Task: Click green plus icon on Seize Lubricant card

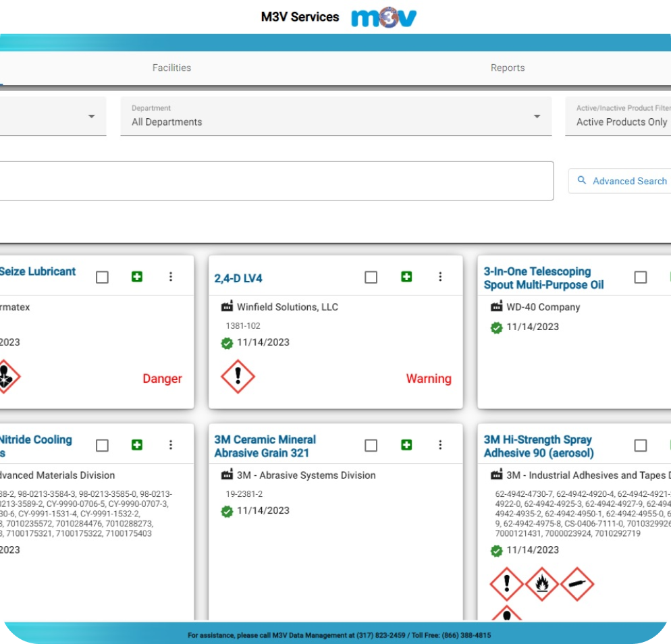Action: (x=137, y=277)
